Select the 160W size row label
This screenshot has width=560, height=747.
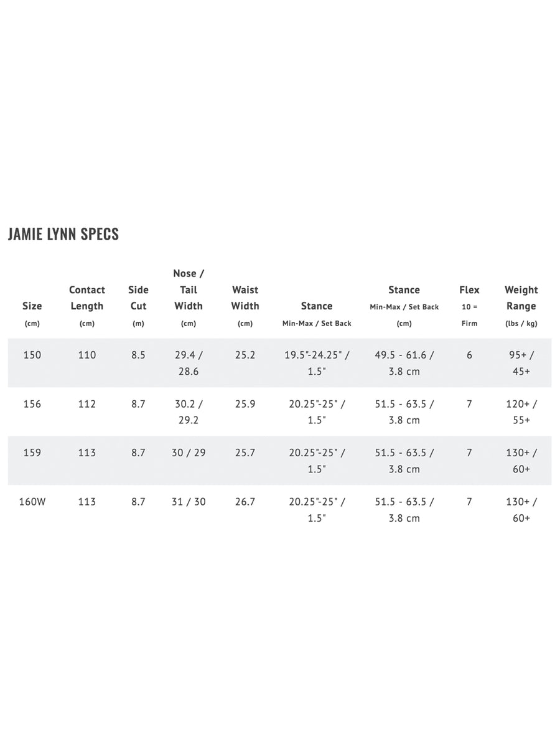[x=32, y=501]
